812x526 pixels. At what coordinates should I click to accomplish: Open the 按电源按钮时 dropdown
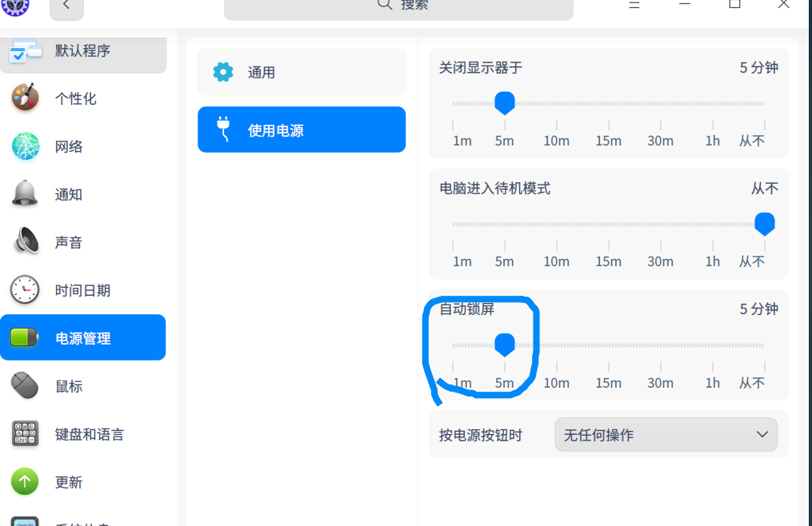tap(666, 434)
